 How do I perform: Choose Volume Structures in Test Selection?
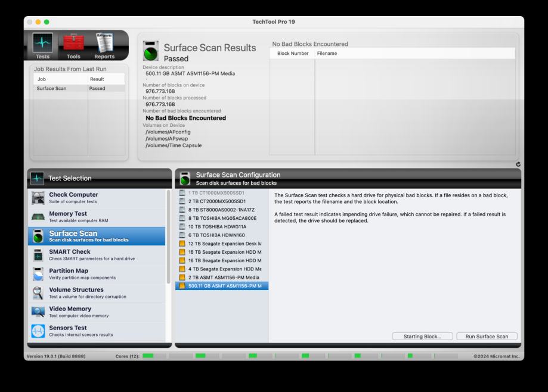(x=97, y=293)
